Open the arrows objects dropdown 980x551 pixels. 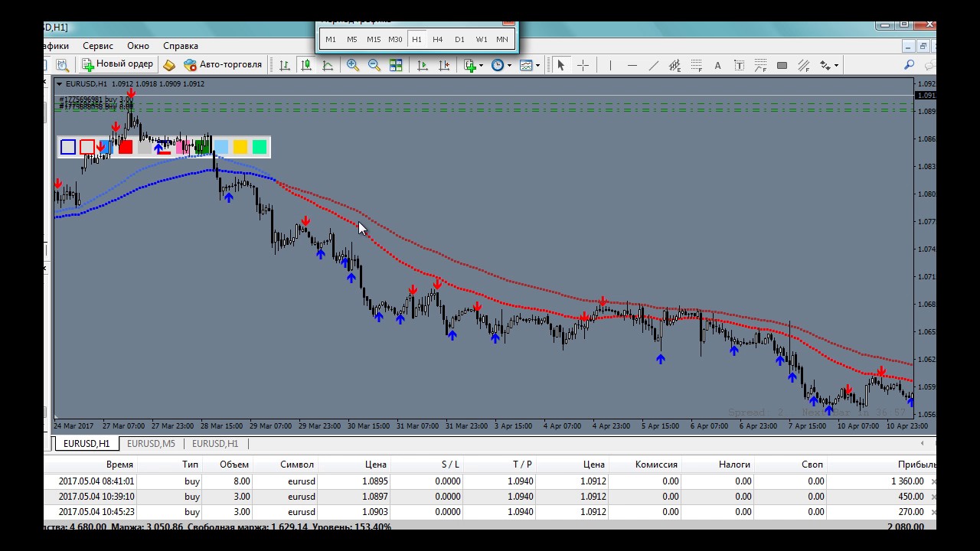tap(829, 65)
